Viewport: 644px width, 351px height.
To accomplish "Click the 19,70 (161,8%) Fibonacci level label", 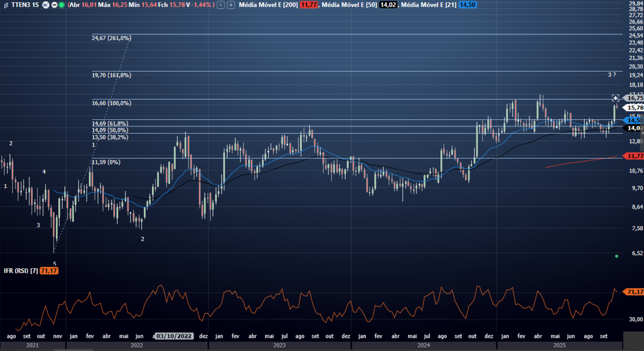I will 111,75.
